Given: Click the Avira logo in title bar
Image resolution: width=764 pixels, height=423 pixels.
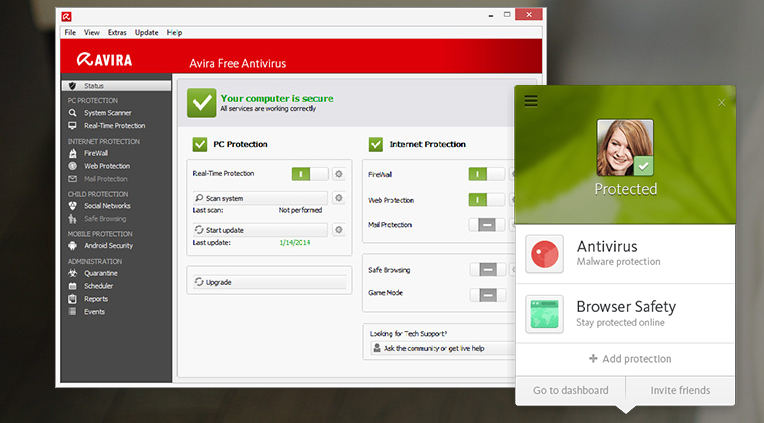Looking at the screenshot, I should pyautogui.click(x=67, y=17).
